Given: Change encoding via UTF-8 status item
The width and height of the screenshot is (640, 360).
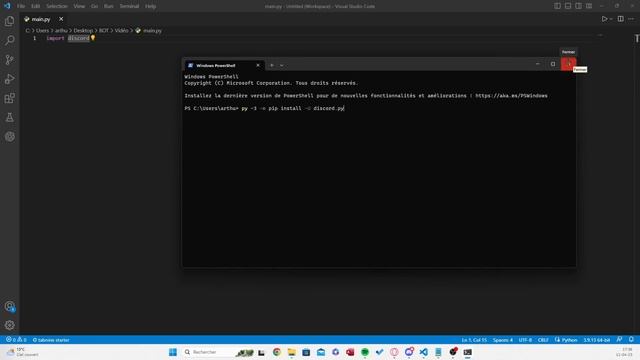Looking at the screenshot, I should coord(525,340).
